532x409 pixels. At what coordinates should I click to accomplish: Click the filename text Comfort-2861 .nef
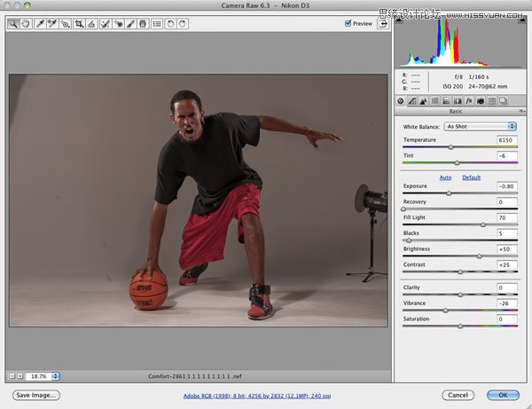(195, 376)
